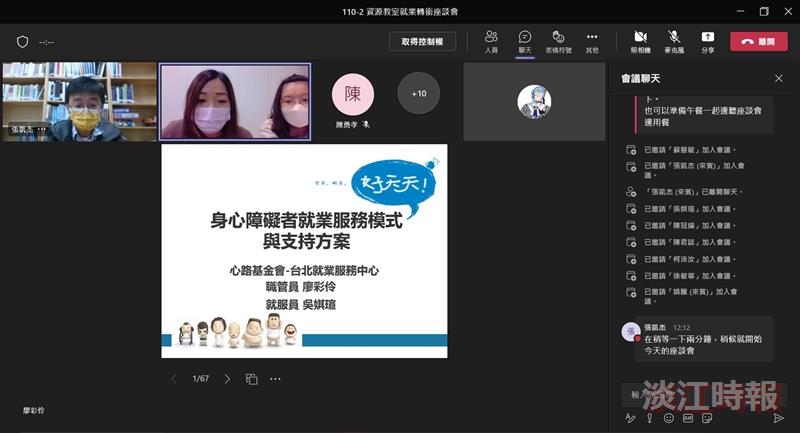Open options on 張凱杰 video tile

click(x=42, y=130)
